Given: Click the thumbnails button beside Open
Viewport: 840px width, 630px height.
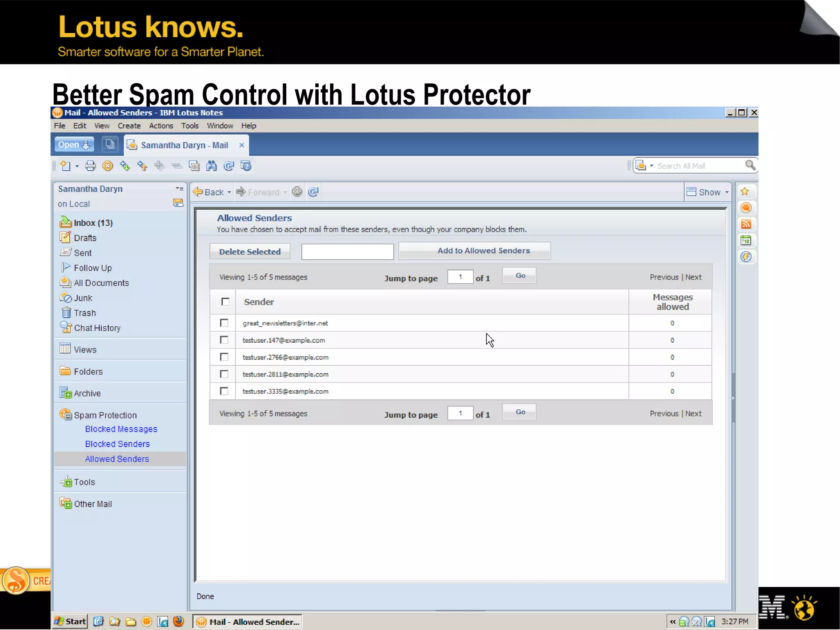Looking at the screenshot, I should 110,144.
